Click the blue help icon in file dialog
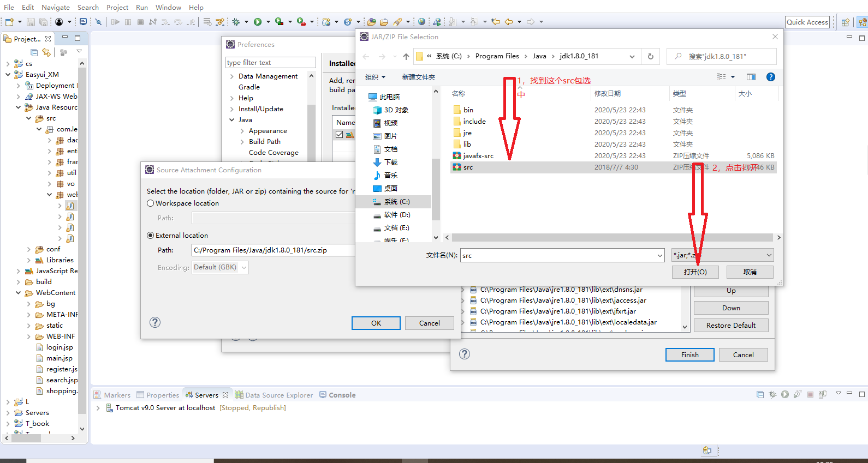This screenshot has height=463, width=868. tap(770, 77)
